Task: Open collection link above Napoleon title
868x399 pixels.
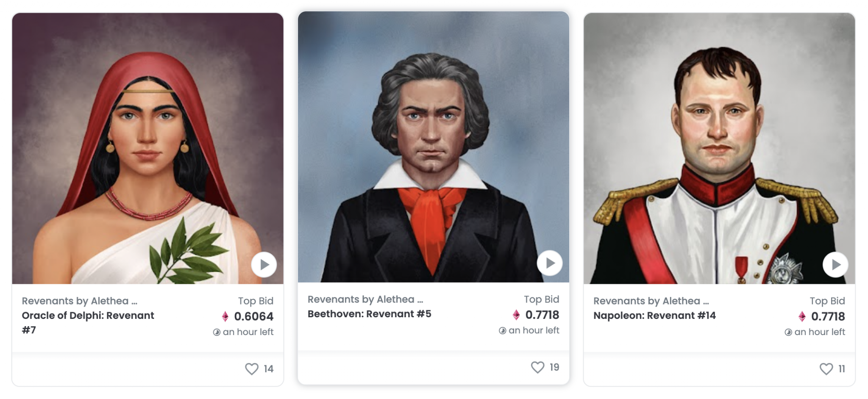Action: 651,301
